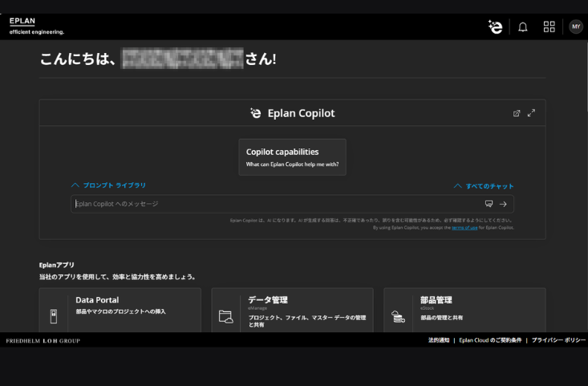
Task: Click the EPLAN efficient engineering logo
Action: tap(36, 26)
